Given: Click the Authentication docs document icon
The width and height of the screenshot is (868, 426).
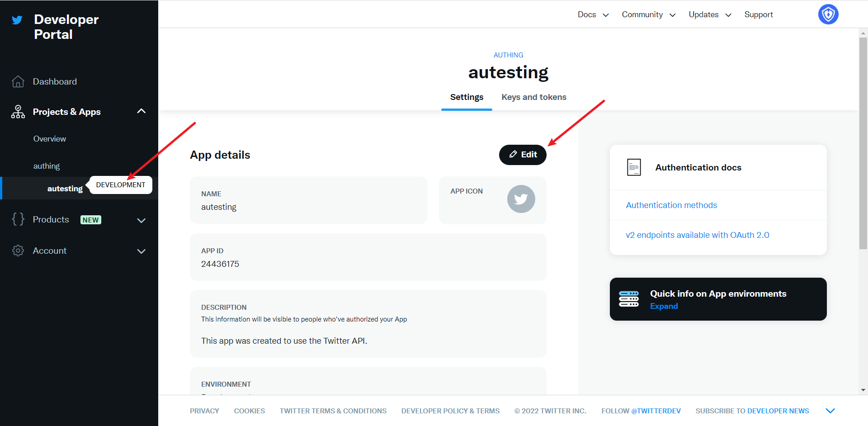Looking at the screenshot, I should coord(634,167).
